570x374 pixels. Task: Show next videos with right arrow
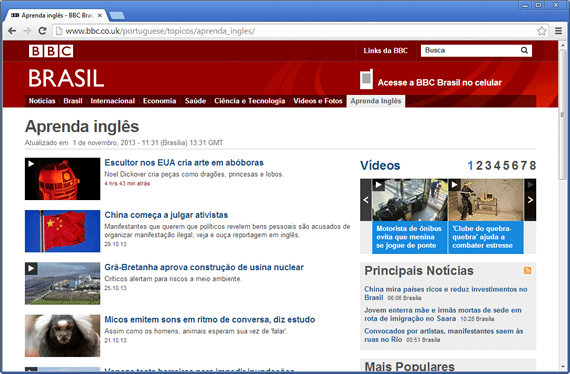click(530, 200)
